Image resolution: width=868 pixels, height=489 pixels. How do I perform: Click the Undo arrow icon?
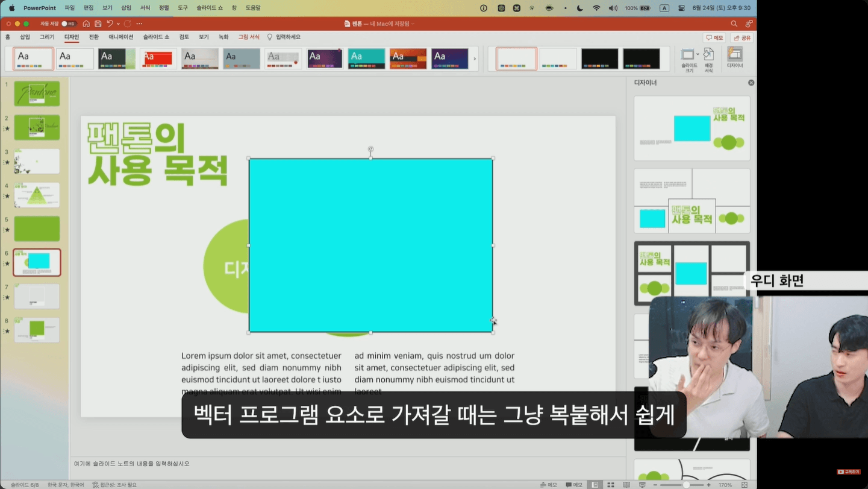pos(110,24)
